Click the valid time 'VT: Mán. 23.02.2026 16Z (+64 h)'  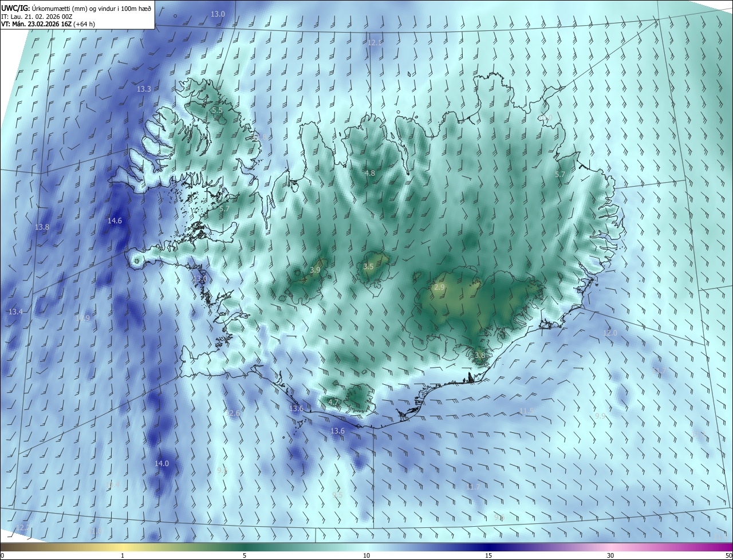point(48,24)
